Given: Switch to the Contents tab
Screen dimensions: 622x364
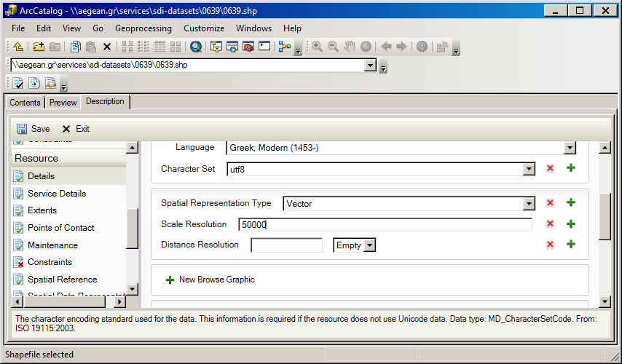Looking at the screenshot, I should pos(25,103).
